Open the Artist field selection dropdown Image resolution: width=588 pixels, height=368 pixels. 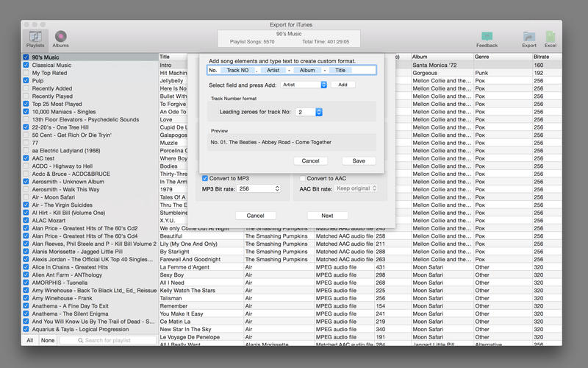(x=304, y=85)
